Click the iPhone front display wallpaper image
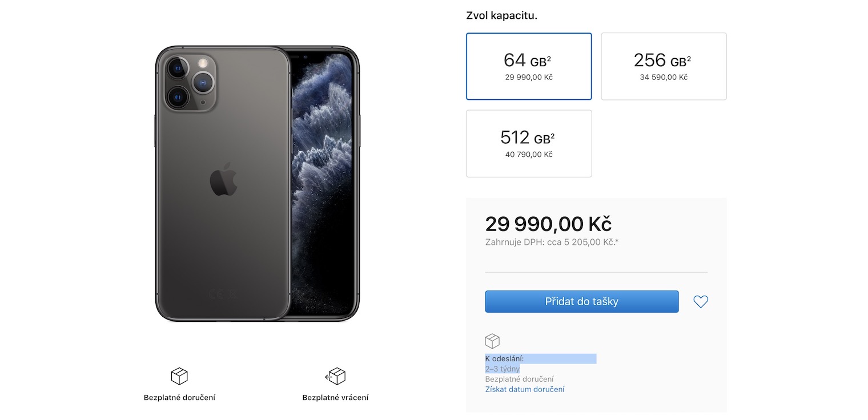868x420 pixels. [324, 171]
